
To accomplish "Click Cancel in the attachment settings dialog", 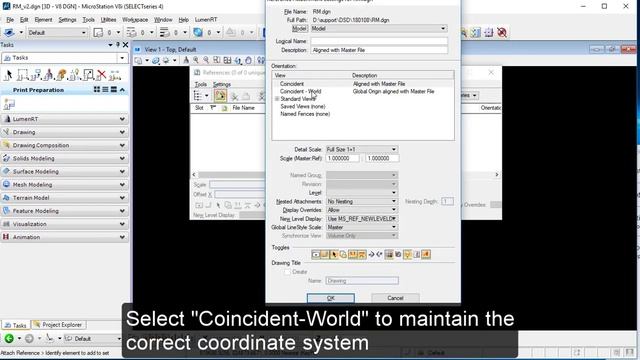I will (395, 298).
